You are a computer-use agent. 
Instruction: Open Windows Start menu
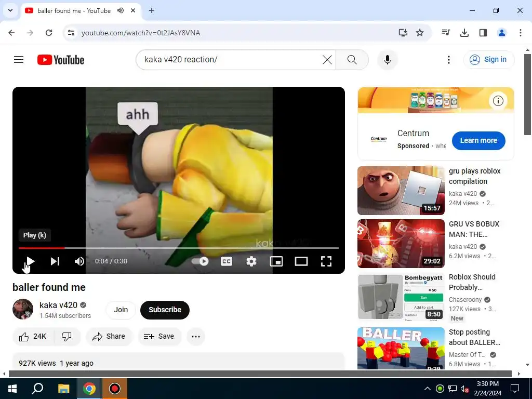tap(12, 389)
